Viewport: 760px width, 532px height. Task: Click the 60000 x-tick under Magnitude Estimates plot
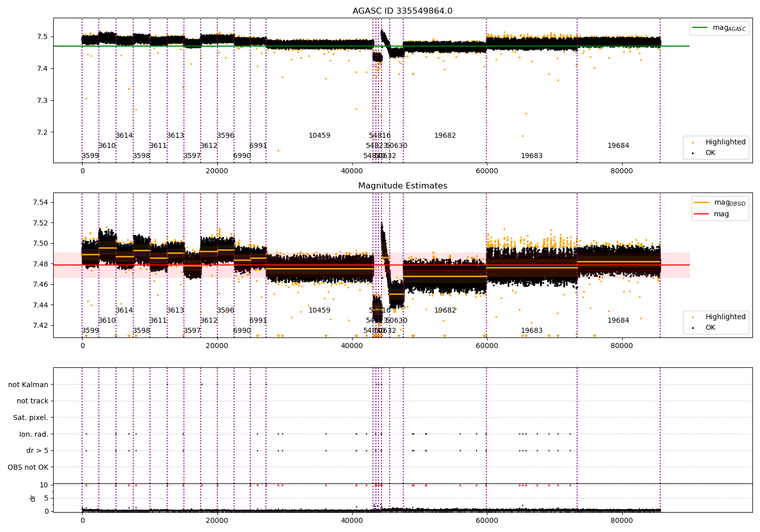486,346
